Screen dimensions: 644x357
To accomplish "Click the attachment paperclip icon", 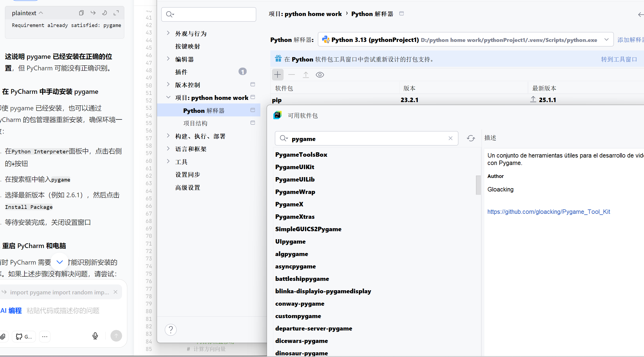I will (3, 336).
